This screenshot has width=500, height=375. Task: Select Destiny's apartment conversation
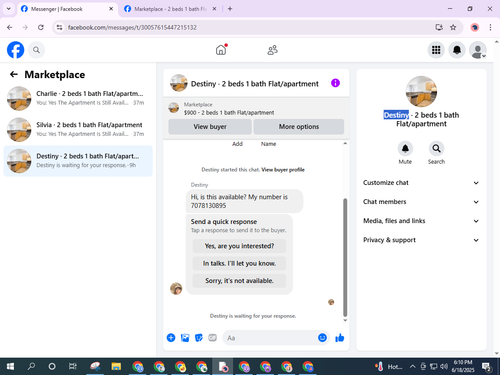78,161
